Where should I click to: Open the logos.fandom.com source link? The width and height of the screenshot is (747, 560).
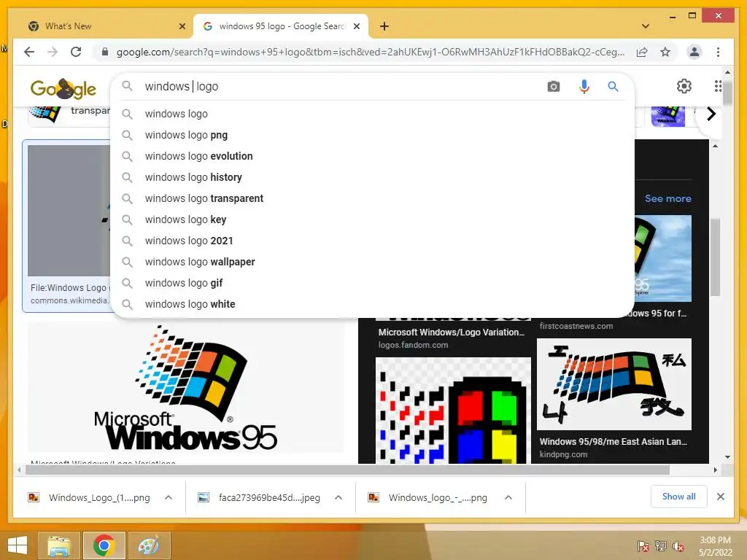(x=413, y=345)
